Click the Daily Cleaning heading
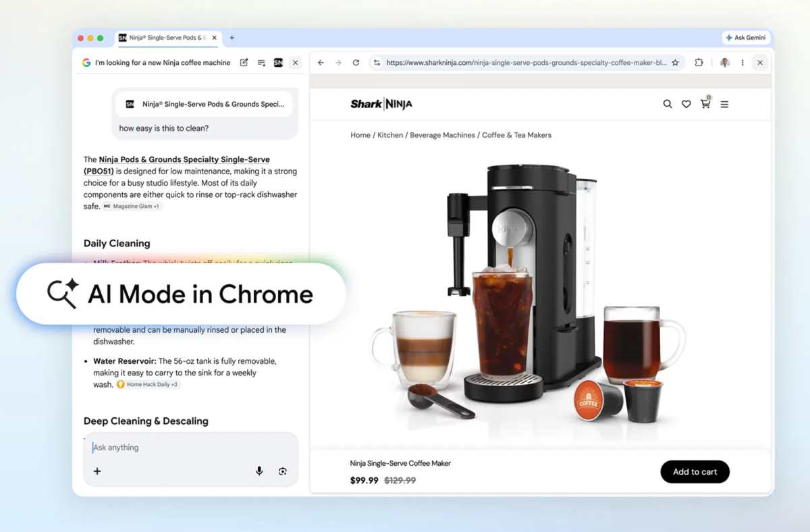Image resolution: width=810 pixels, height=532 pixels. (x=117, y=243)
